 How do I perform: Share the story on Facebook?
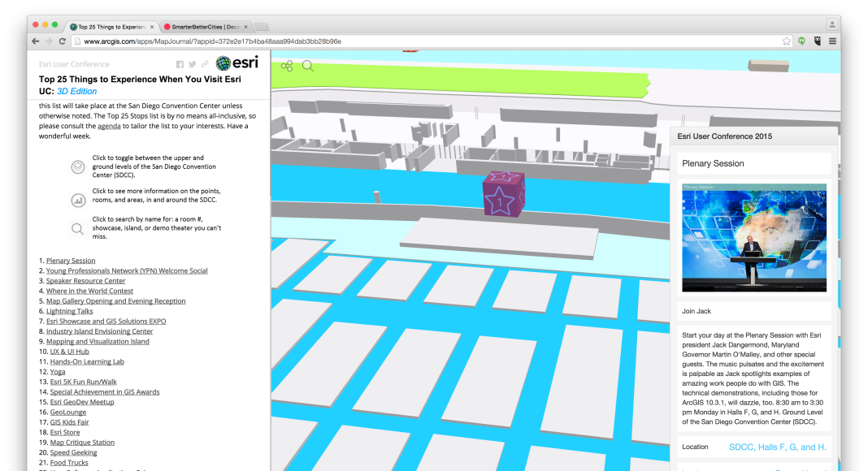180,65
